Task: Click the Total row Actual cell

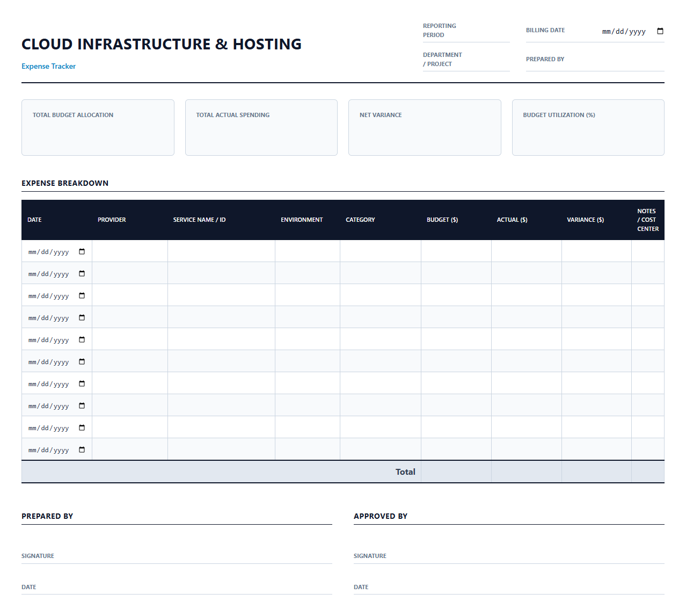Action: [x=527, y=472]
